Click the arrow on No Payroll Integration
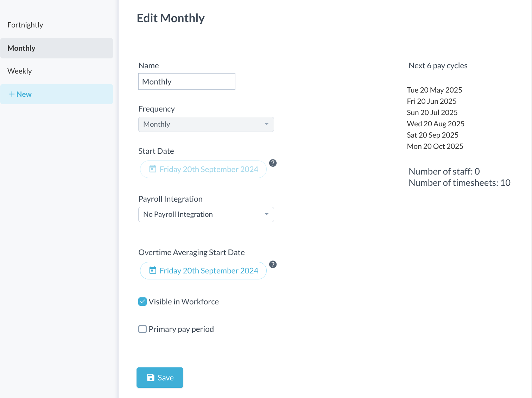The height and width of the screenshot is (398, 532). pos(266,214)
